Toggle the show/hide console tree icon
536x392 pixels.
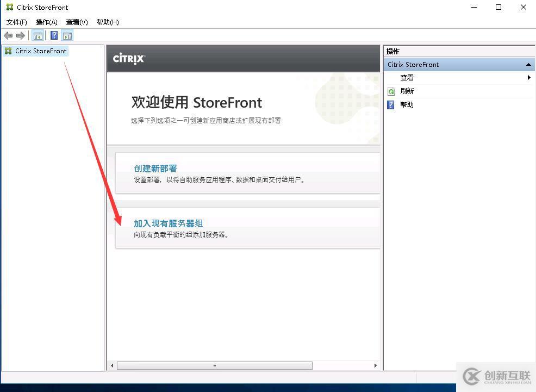(38, 35)
